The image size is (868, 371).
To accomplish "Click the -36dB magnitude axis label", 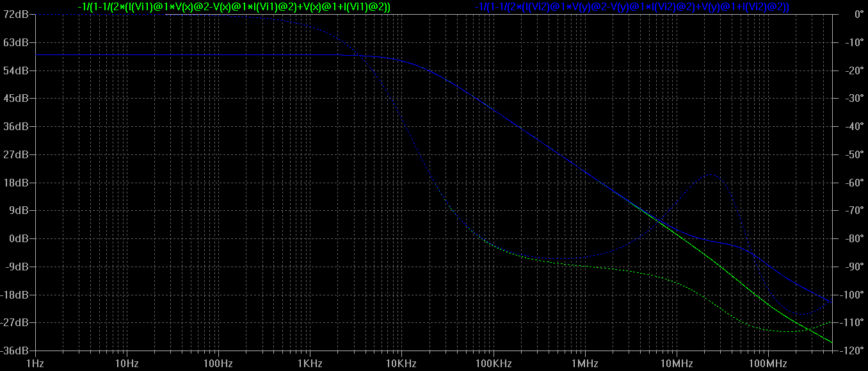I will coord(14,350).
